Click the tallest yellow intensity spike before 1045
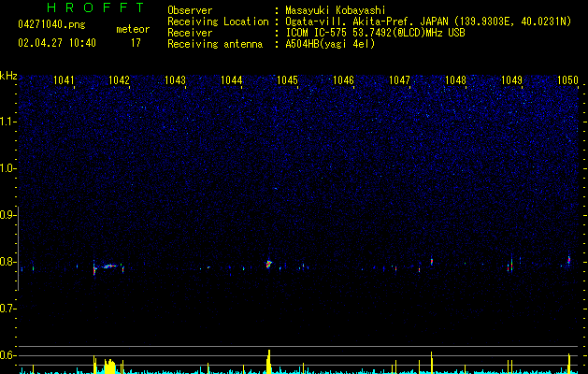The width and height of the screenshot is (588, 374). (268, 361)
